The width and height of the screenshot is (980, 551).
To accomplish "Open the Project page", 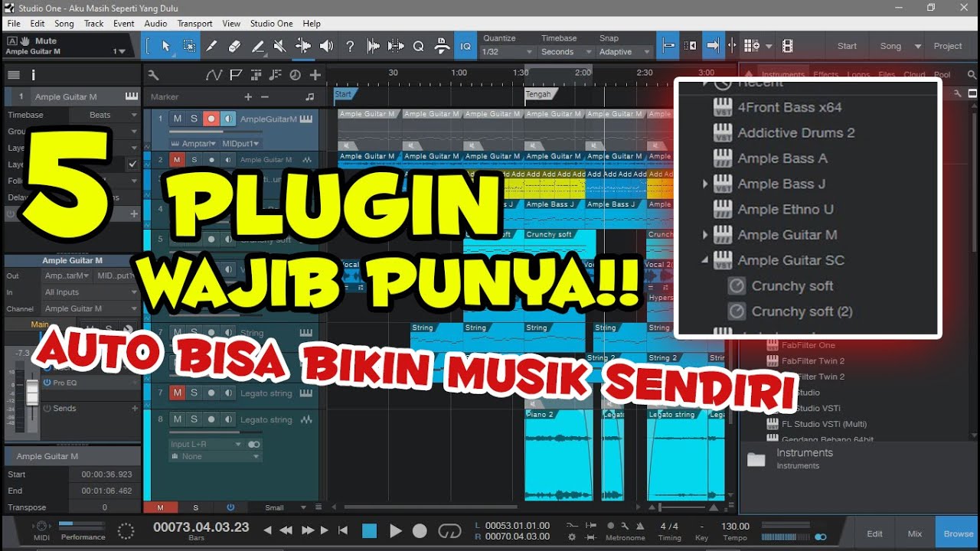I will click(x=948, y=46).
